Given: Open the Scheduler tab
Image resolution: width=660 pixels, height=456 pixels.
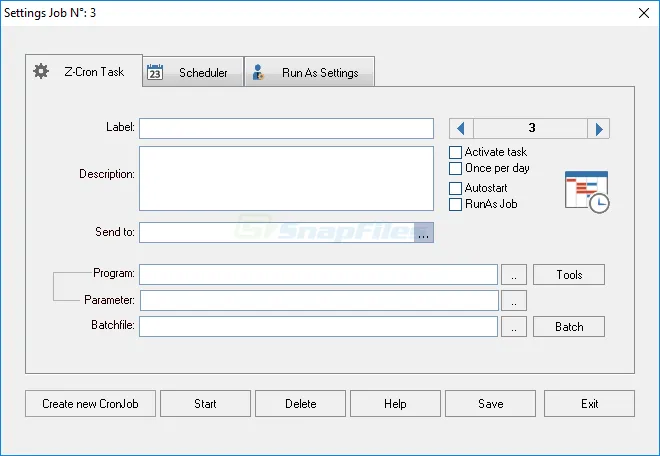Looking at the screenshot, I should pos(193,72).
